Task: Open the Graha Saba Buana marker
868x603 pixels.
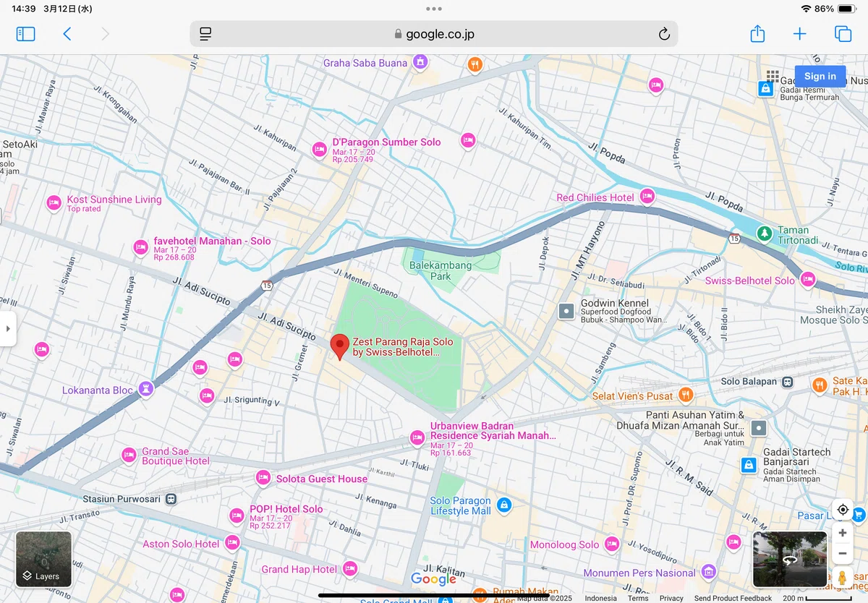Action: click(420, 63)
